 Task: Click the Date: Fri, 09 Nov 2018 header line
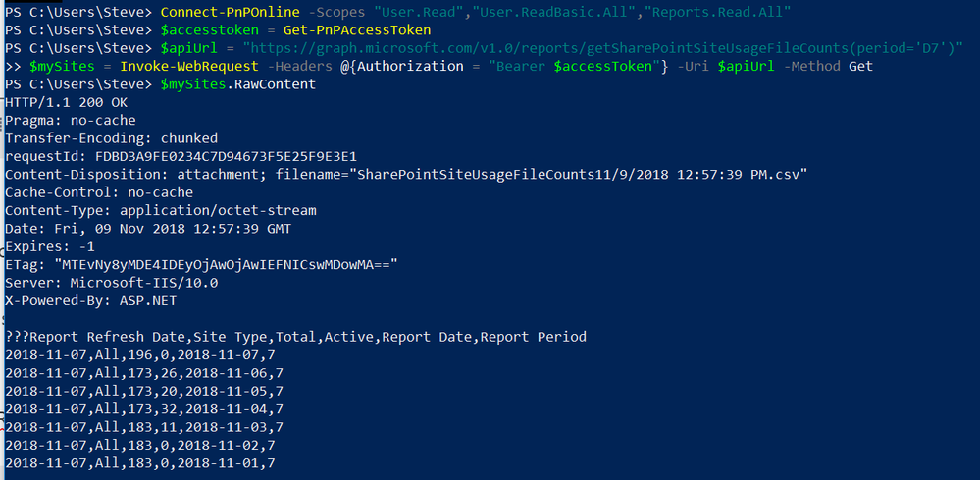[148, 229]
